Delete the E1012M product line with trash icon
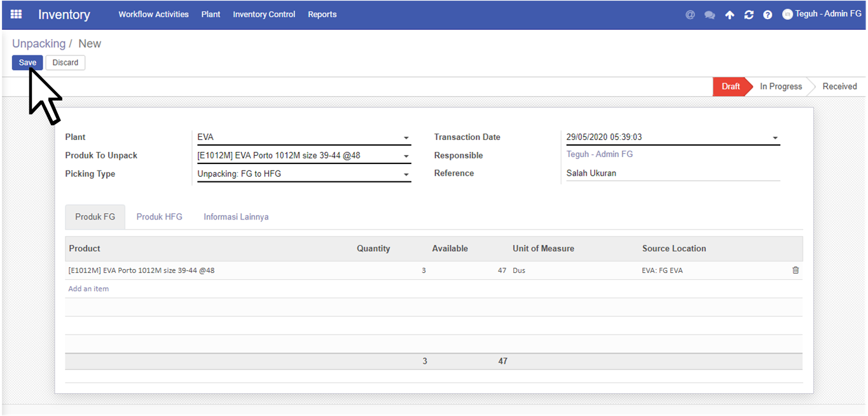The width and height of the screenshot is (868, 416). pyautogui.click(x=796, y=270)
